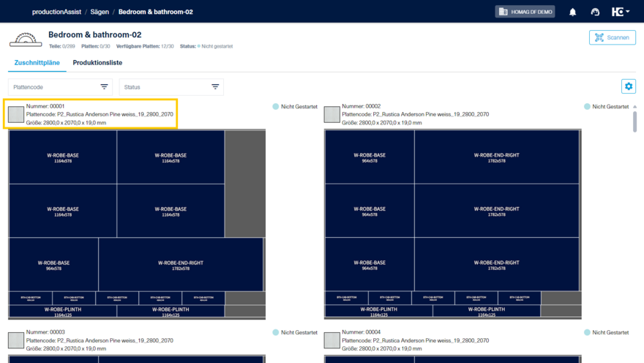
Task: Tick checkbox for cutting plan 00002
Action: pos(332,115)
